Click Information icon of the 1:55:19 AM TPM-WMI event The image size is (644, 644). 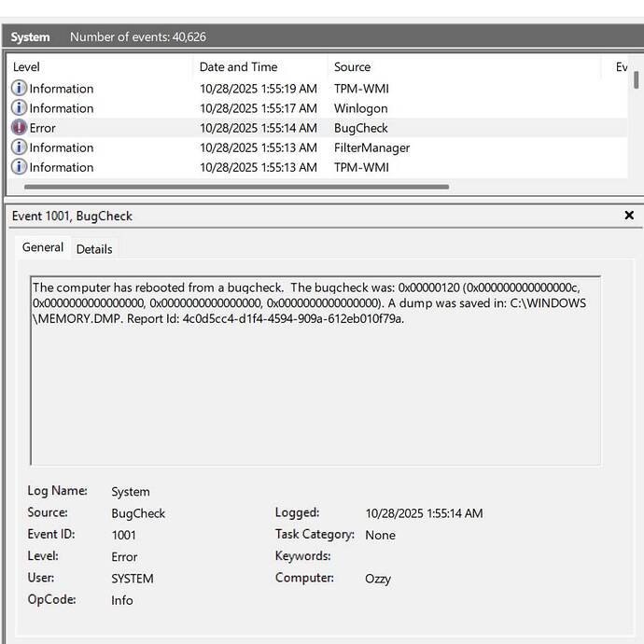pyautogui.click(x=19, y=89)
